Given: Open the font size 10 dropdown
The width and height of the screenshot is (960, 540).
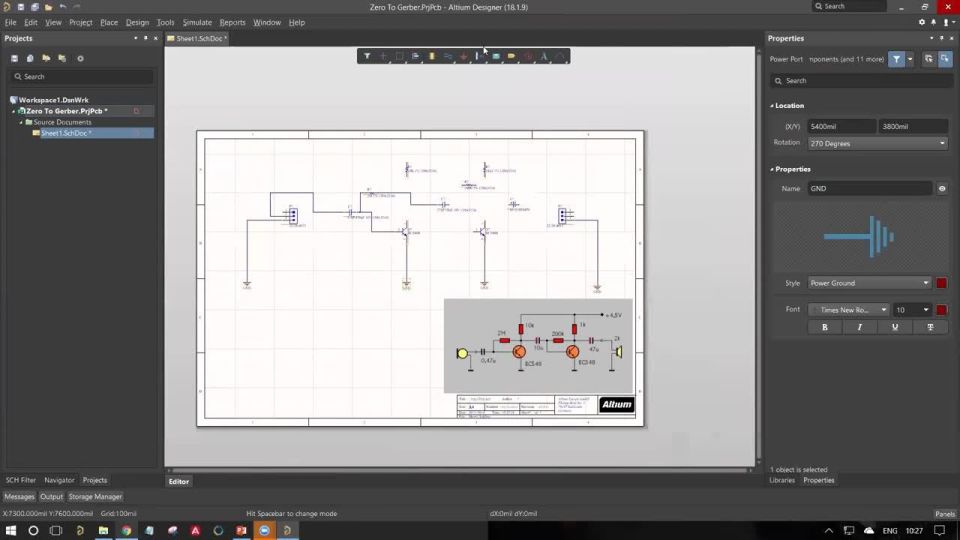Looking at the screenshot, I should 912,310.
